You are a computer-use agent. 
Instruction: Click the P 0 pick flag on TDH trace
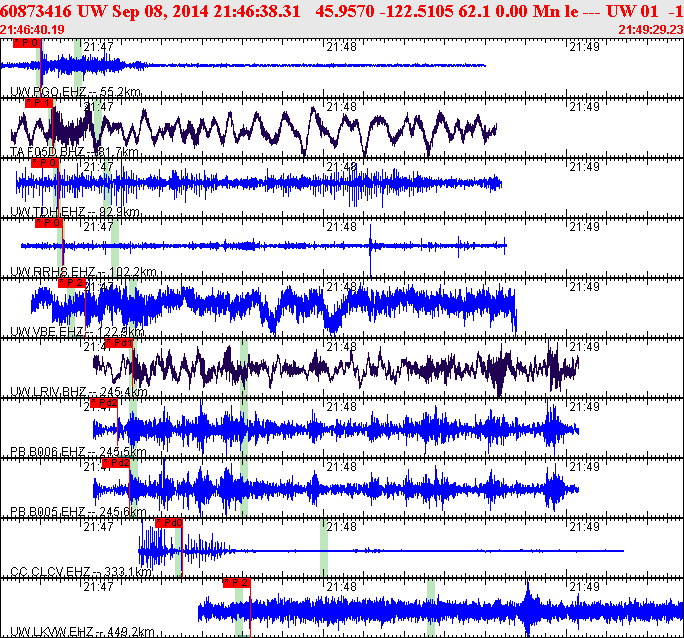(x=45, y=163)
